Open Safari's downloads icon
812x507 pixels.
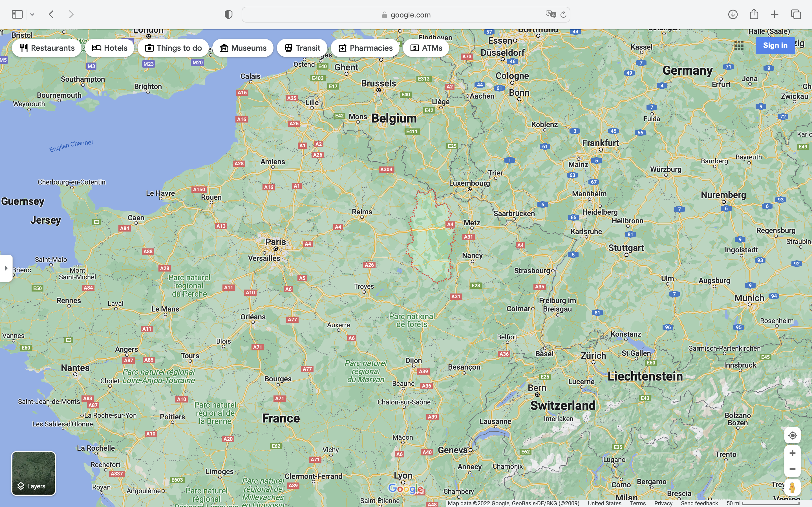733,14
